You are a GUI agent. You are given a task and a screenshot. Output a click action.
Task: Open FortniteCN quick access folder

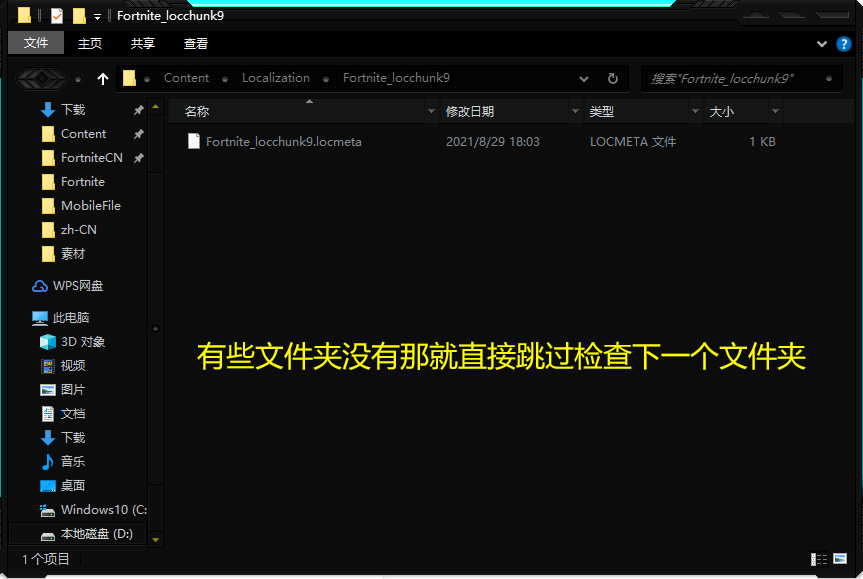click(x=92, y=158)
